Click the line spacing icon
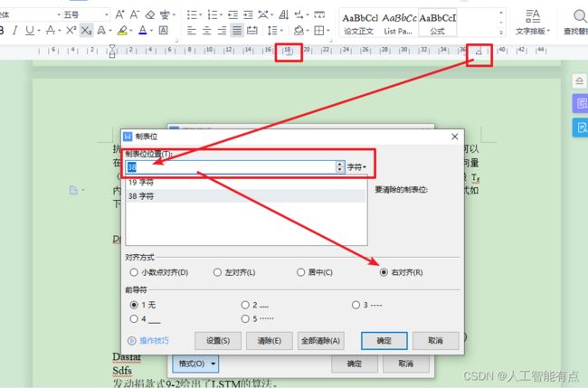 [272, 31]
